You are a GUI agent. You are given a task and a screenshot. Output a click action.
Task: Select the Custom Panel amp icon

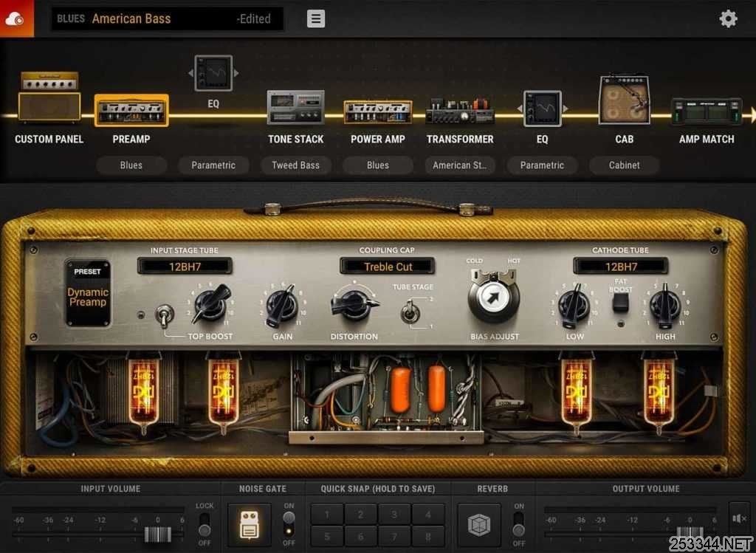49,97
